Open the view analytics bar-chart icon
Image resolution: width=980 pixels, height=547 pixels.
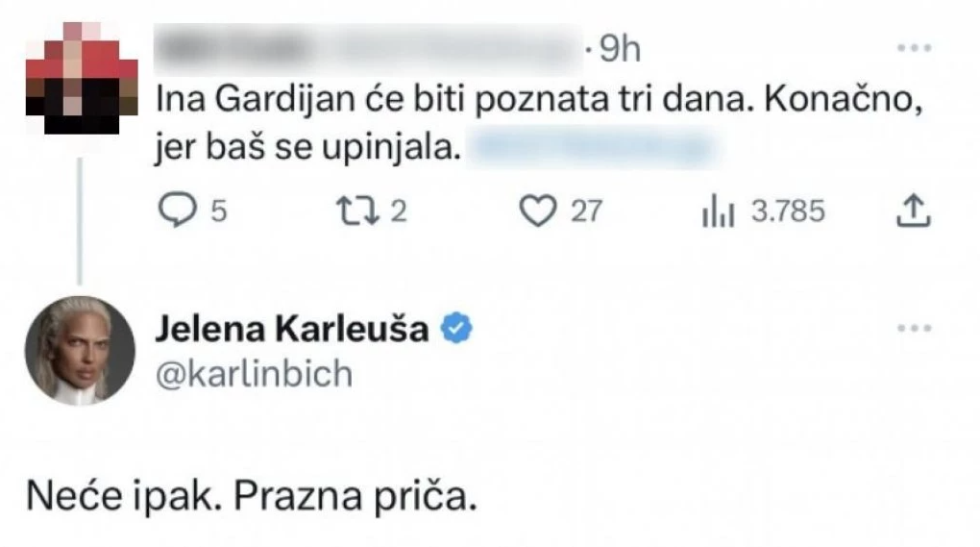point(719,212)
